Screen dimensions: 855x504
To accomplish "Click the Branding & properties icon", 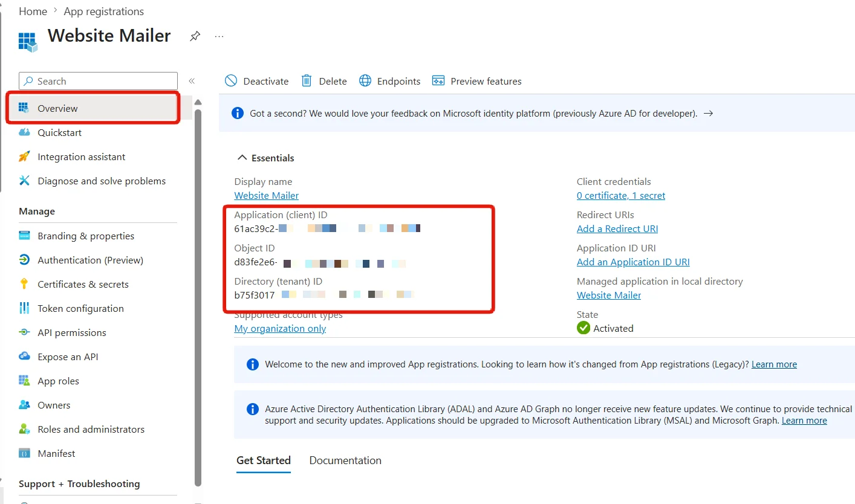I will pos(24,236).
